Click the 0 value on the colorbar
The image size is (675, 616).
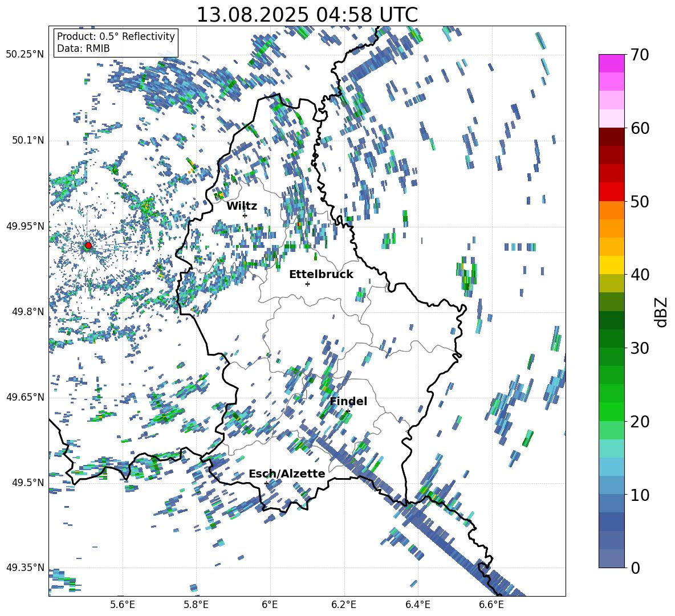(x=635, y=568)
